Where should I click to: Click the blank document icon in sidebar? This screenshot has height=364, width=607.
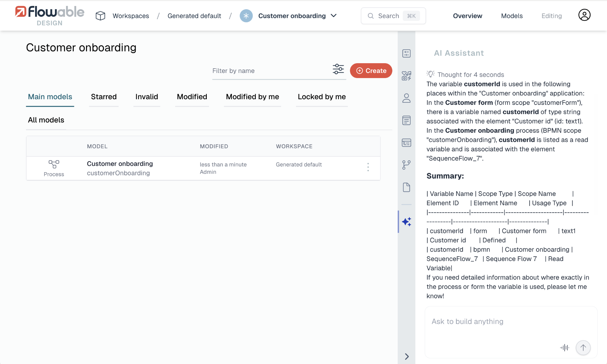point(407,187)
